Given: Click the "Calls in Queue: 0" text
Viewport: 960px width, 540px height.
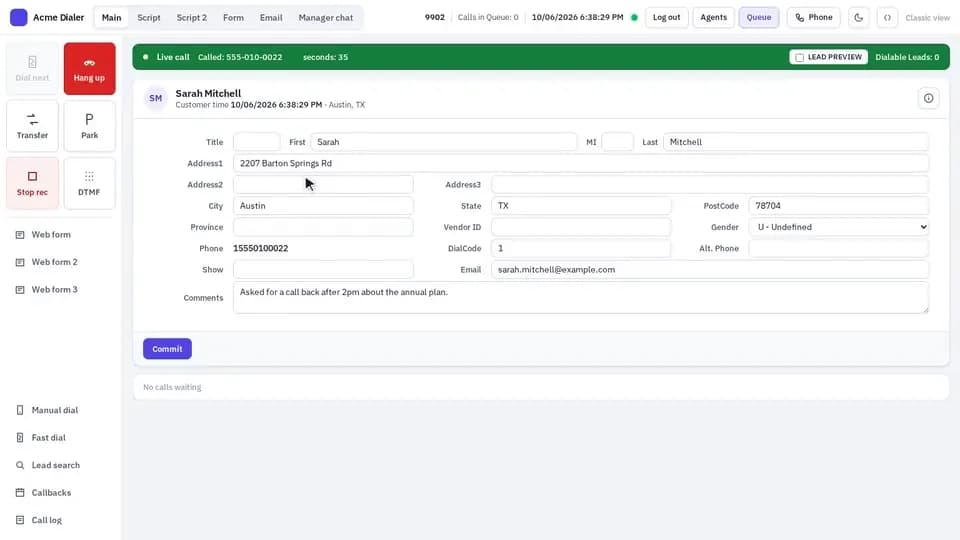Looking at the screenshot, I should [488, 17].
